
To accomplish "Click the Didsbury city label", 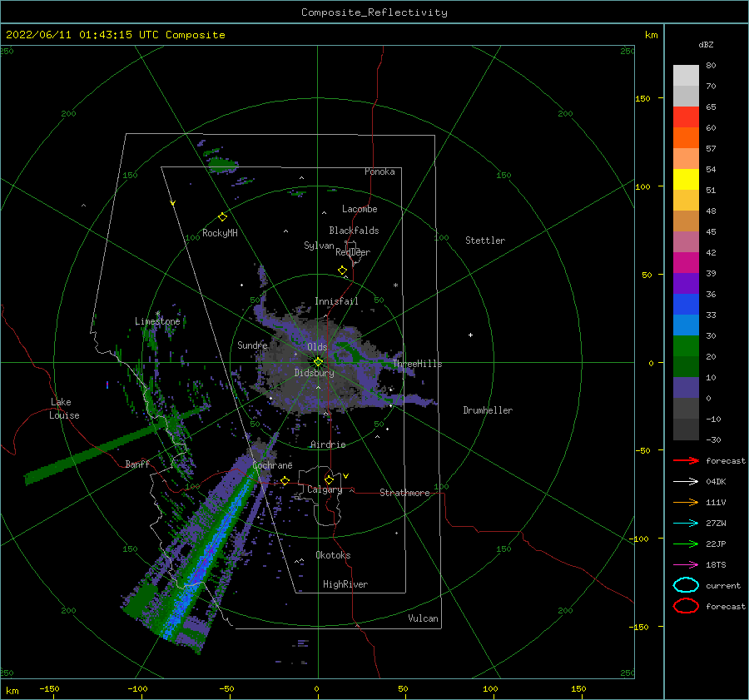I will click(315, 373).
